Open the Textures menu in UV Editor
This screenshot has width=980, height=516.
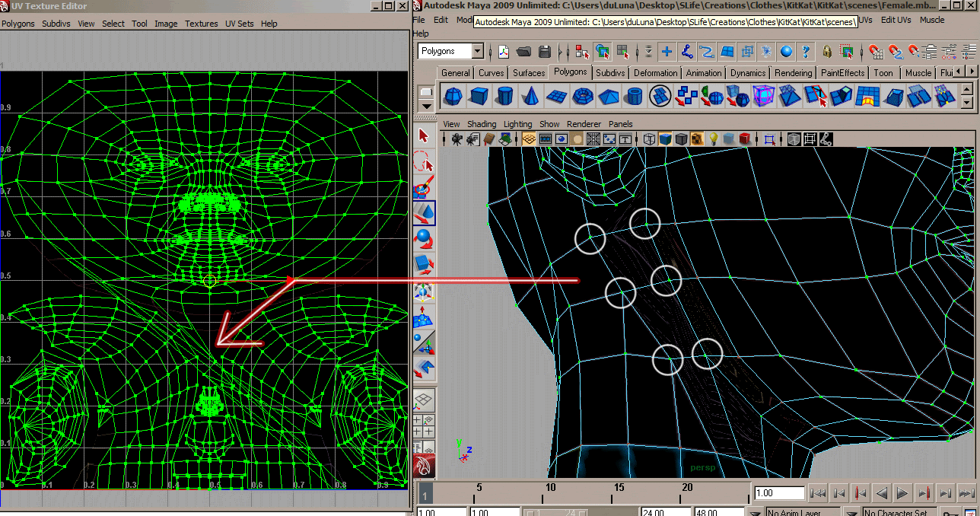pyautogui.click(x=201, y=24)
